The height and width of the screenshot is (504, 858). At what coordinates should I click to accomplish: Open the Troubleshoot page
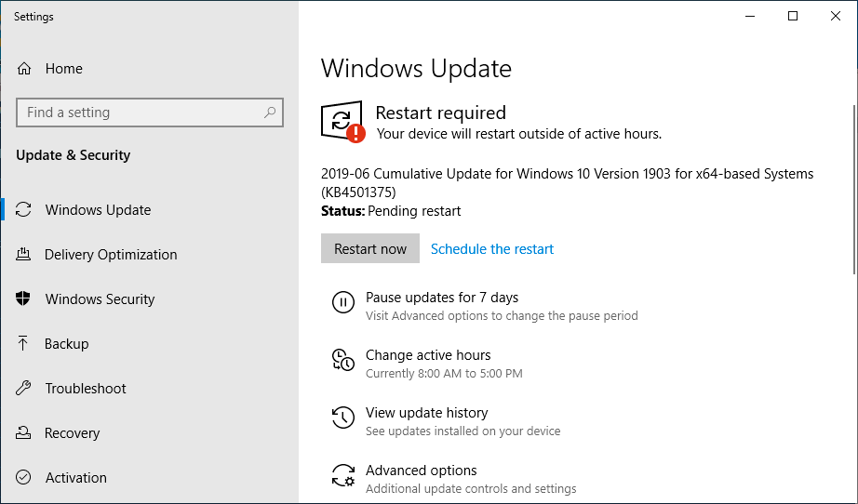point(86,388)
